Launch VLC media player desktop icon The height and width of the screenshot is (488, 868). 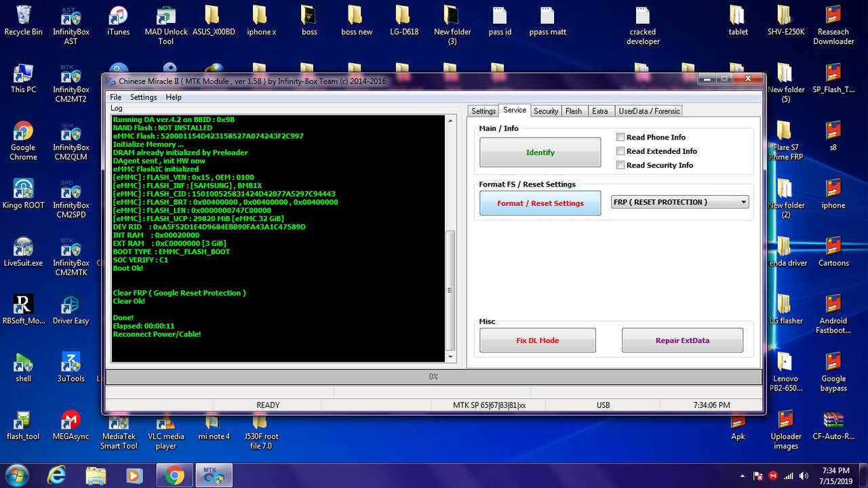coord(166,430)
